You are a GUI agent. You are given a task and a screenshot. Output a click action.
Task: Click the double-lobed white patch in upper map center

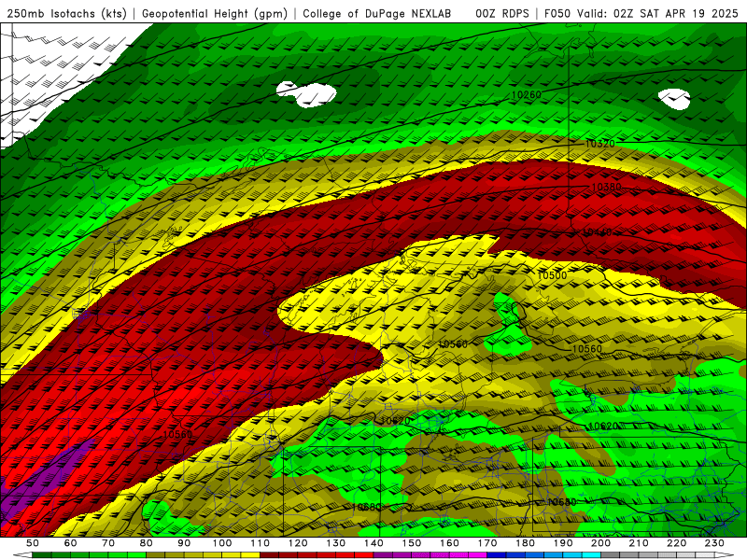click(306, 94)
